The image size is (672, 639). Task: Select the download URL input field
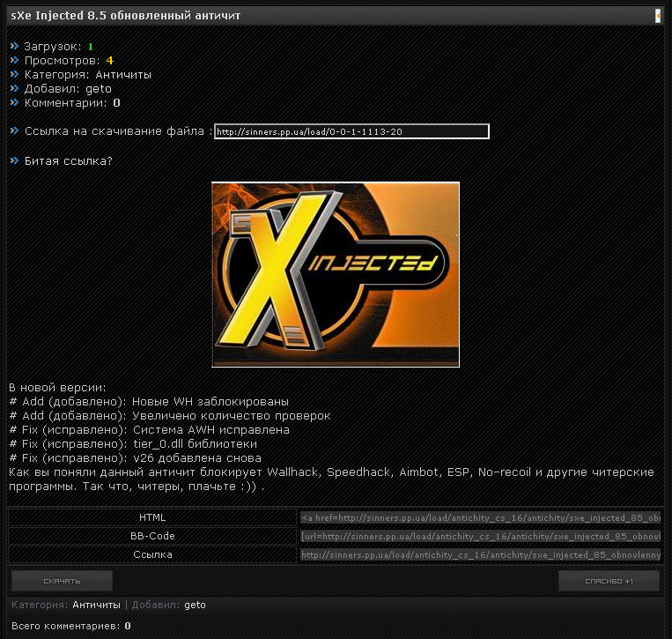(x=351, y=131)
